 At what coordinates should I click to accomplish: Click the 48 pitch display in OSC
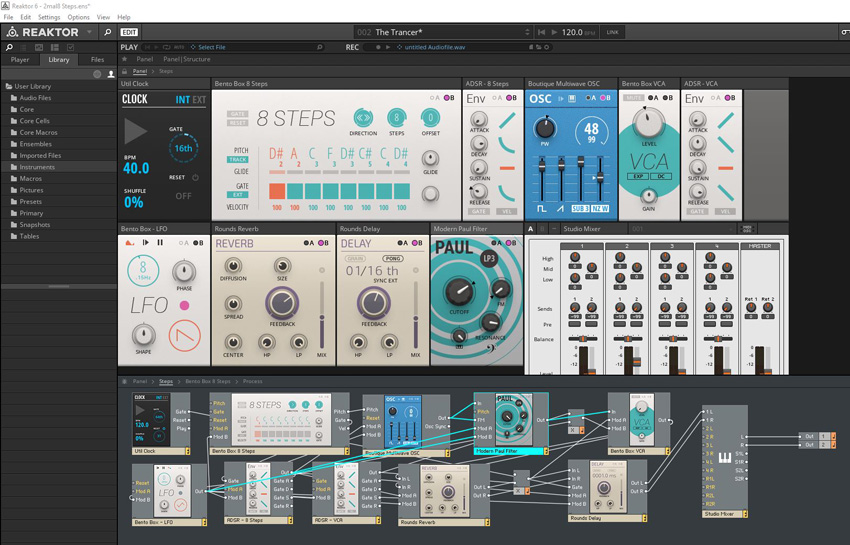tap(591, 132)
